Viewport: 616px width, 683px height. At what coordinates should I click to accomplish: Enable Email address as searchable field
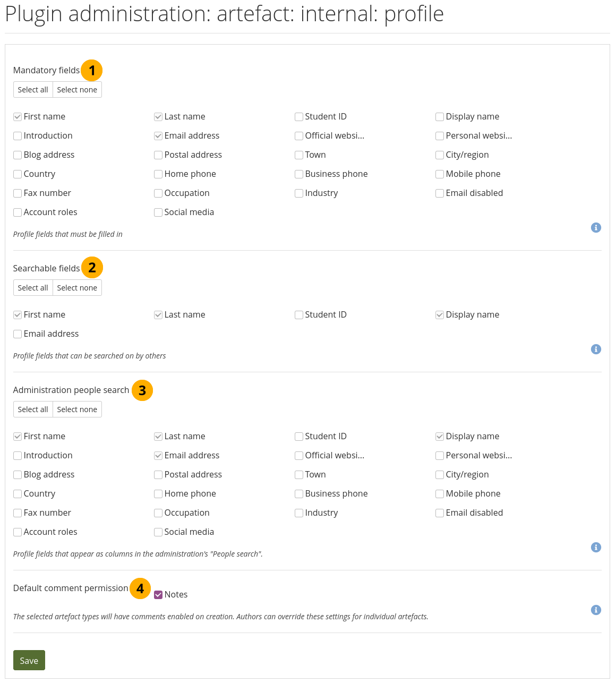18,334
